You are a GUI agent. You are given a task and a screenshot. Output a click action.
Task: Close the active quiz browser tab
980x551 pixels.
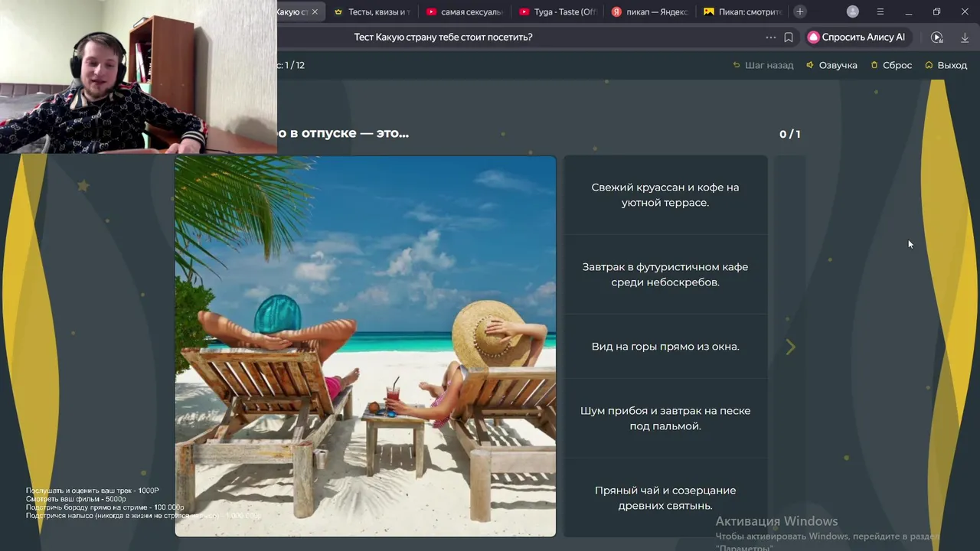click(315, 12)
